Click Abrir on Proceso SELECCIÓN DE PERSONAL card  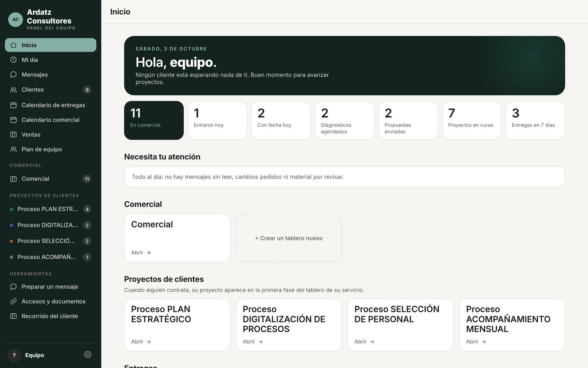(364, 342)
